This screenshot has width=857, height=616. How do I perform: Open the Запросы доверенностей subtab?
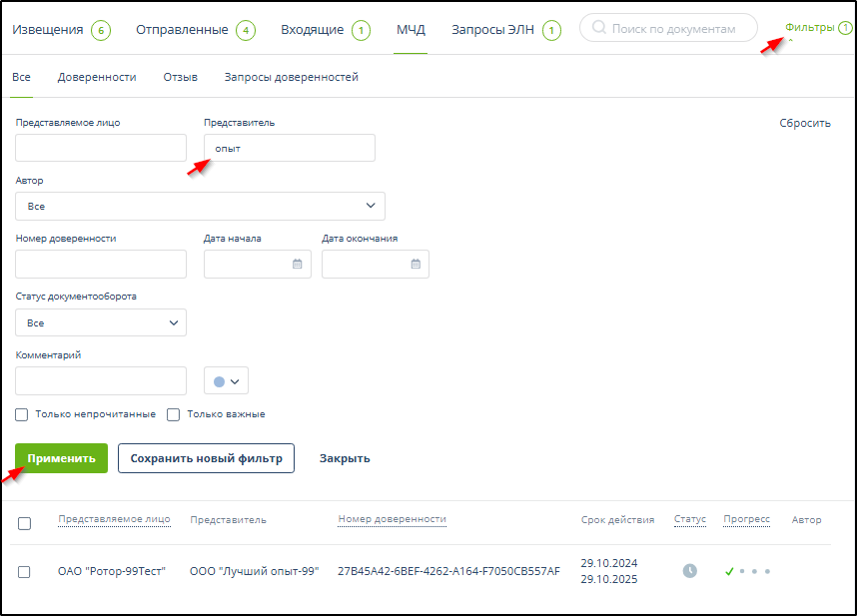(x=291, y=77)
